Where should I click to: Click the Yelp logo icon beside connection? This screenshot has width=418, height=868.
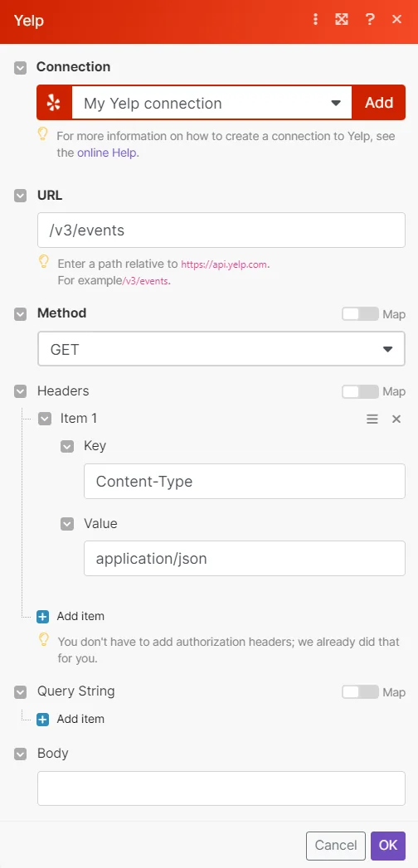[x=54, y=103]
